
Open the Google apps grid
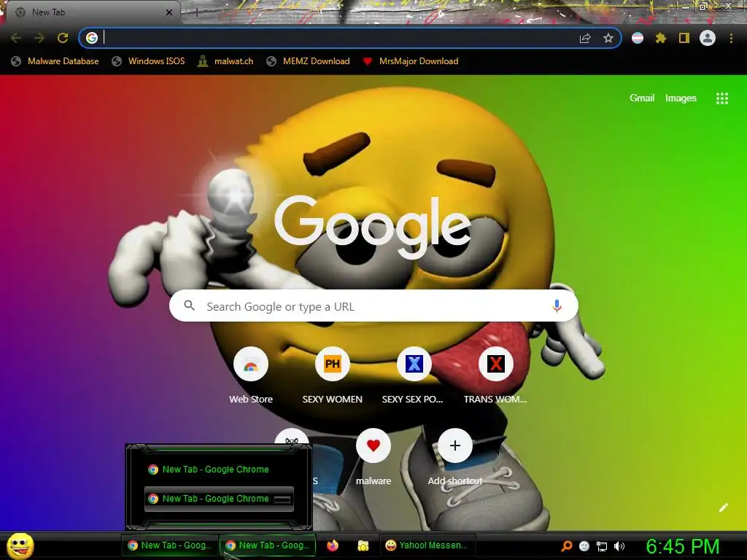point(721,98)
